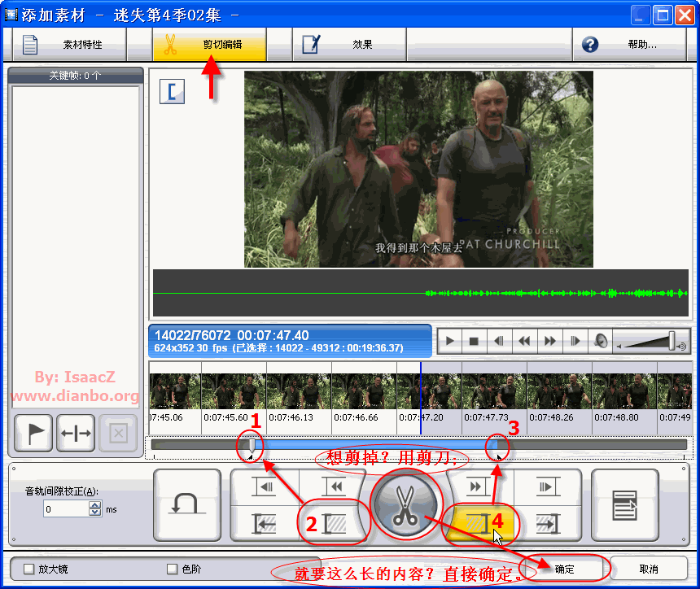Click the split-at-position arrows button

(x=76, y=433)
